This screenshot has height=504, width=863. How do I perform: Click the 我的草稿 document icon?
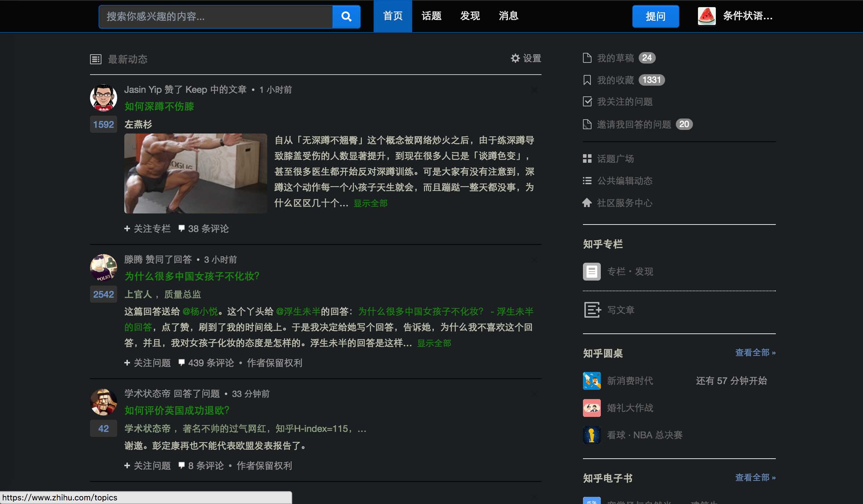tap(587, 58)
